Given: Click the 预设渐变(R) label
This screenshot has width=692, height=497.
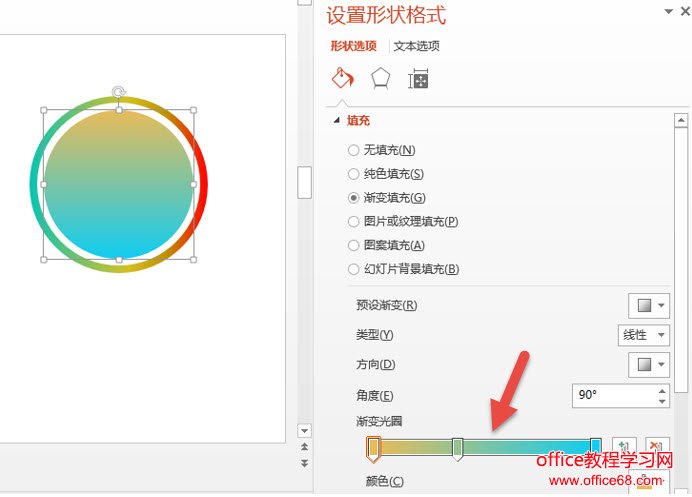Looking at the screenshot, I should [x=387, y=305].
